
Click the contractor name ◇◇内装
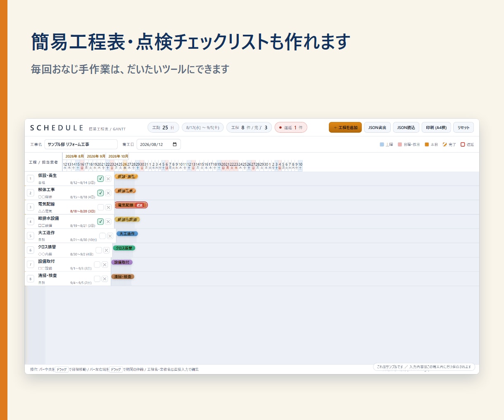click(x=45, y=254)
